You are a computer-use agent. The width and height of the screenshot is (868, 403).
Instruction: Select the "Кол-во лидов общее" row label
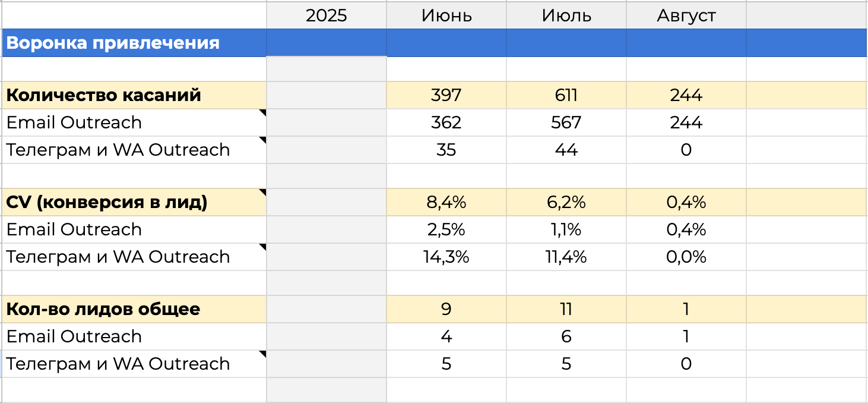[103, 309]
